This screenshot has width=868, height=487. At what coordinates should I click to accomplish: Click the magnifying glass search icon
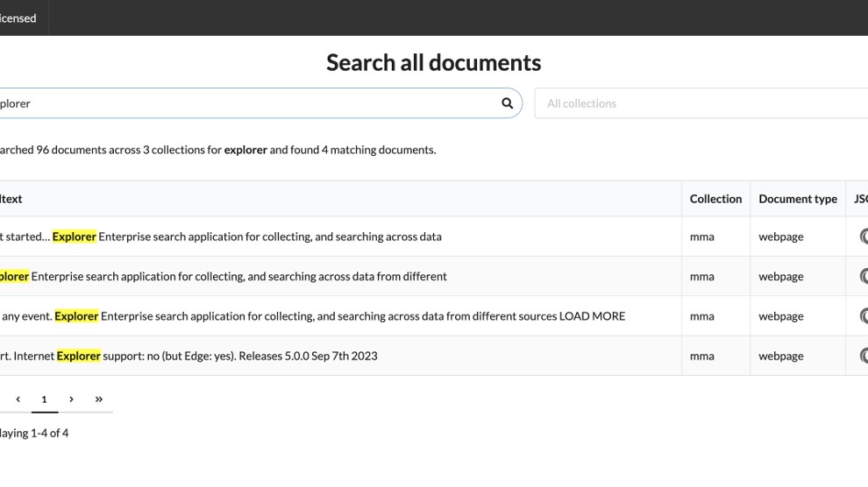pos(507,103)
